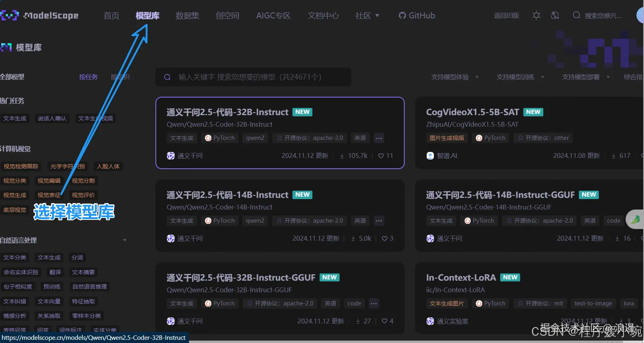Toggle the light/dark theme sun icon

point(536,15)
